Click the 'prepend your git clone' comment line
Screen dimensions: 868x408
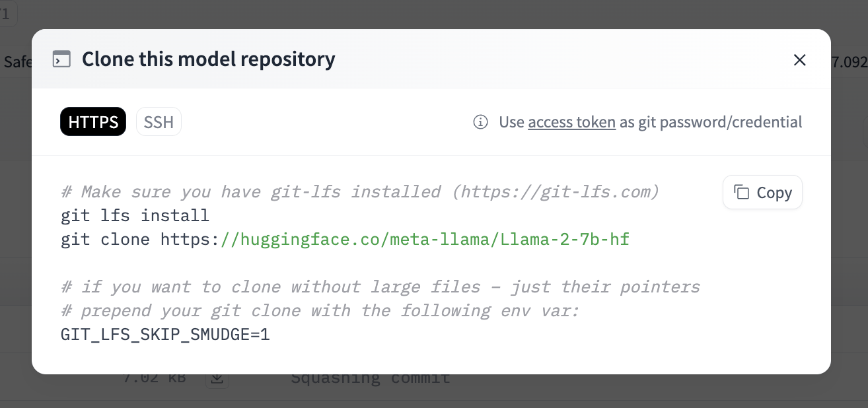pyautogui.click(x=320, y=311)
